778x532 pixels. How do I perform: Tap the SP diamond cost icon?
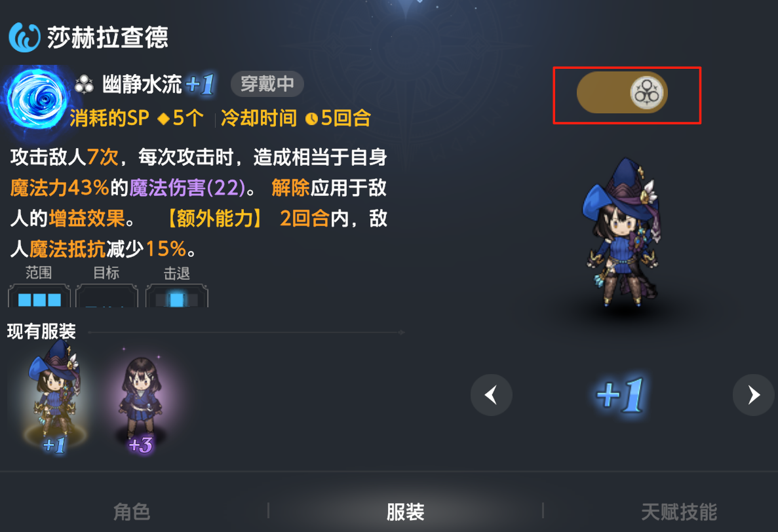163,119
